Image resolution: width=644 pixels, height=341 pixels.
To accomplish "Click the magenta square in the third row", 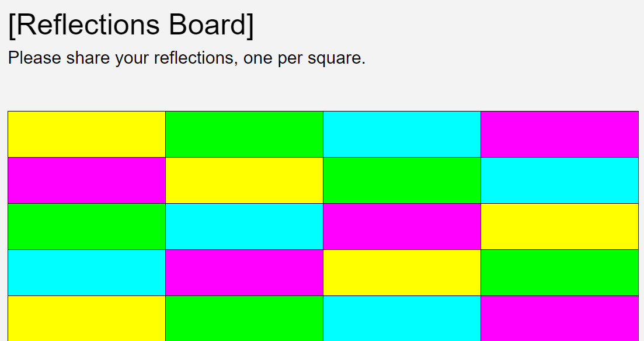I will [402, 227].
